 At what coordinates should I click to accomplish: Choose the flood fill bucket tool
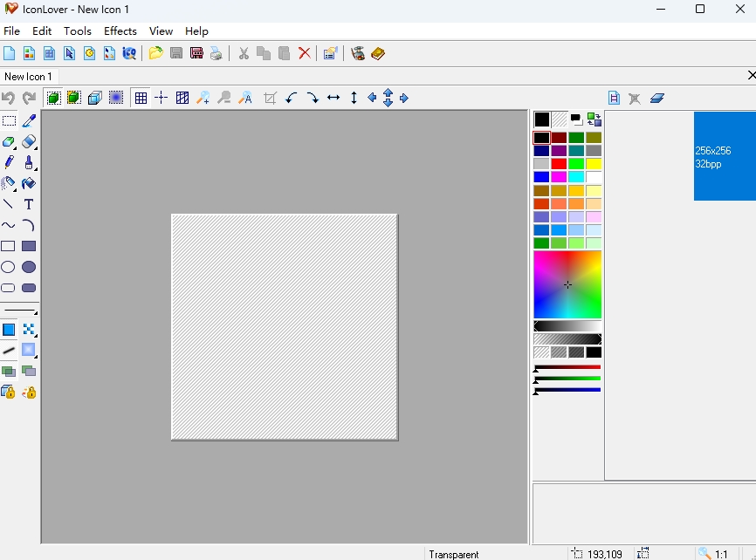29,183
